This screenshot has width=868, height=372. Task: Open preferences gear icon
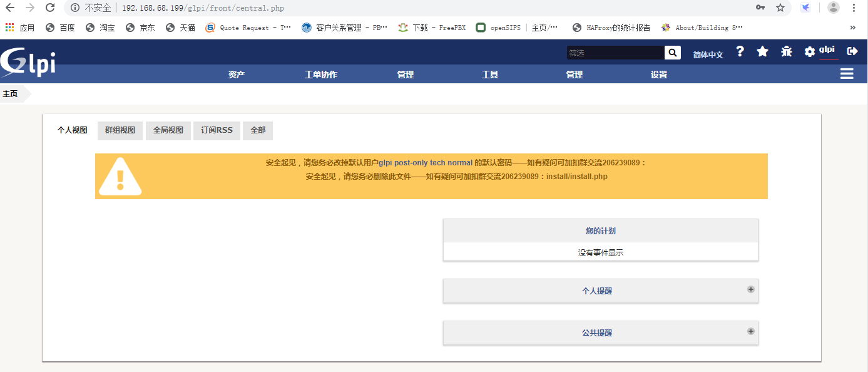pyautogui.click(x=810, y=52)
